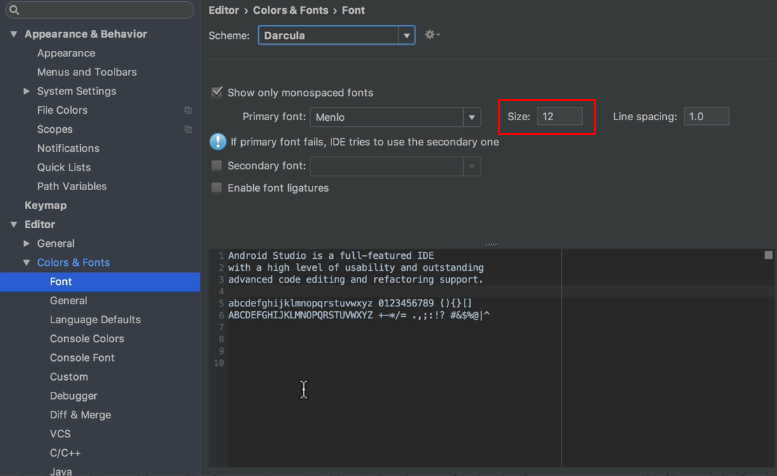Open Quick Lists settings
Image resolution: width=777 pixels, height=476 pixels.
(64, 167)
